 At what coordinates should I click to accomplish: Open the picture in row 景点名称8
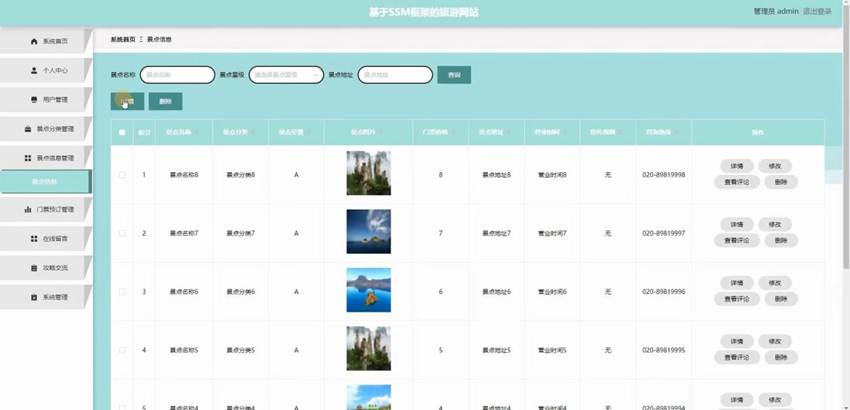tap(369, 173)
